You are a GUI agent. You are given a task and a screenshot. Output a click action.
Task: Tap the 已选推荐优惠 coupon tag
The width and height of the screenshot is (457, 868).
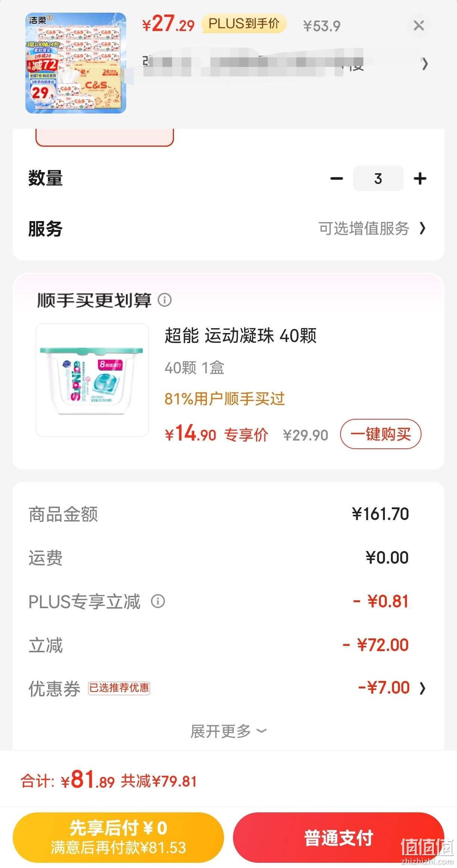119,688
